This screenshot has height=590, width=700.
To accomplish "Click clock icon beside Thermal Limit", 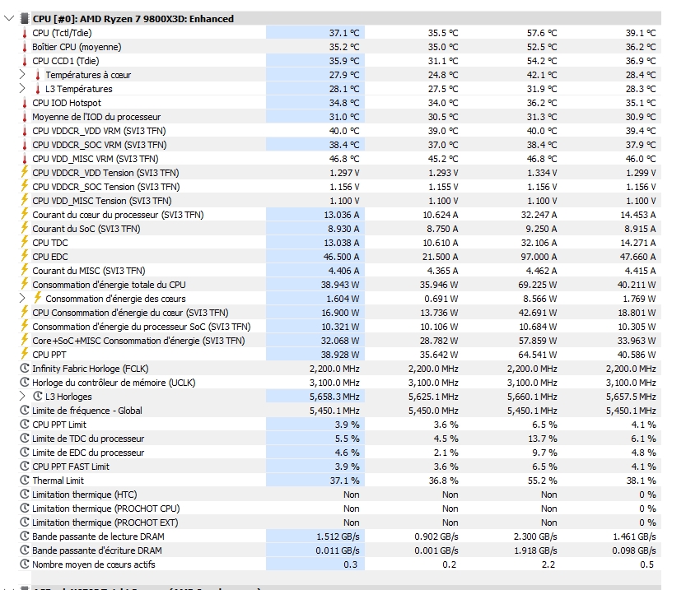I will tap(25, 481).
